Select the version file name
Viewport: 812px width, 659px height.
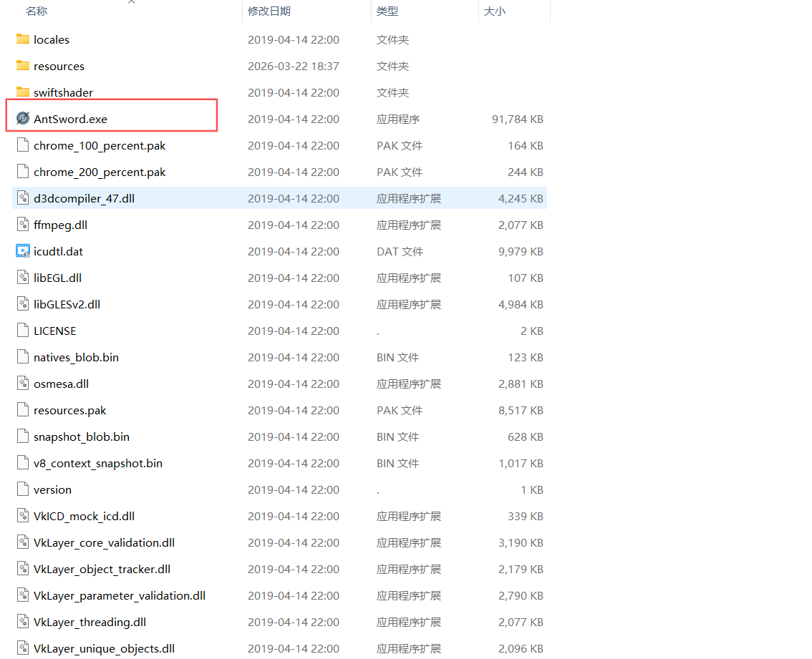coord(52,489)
